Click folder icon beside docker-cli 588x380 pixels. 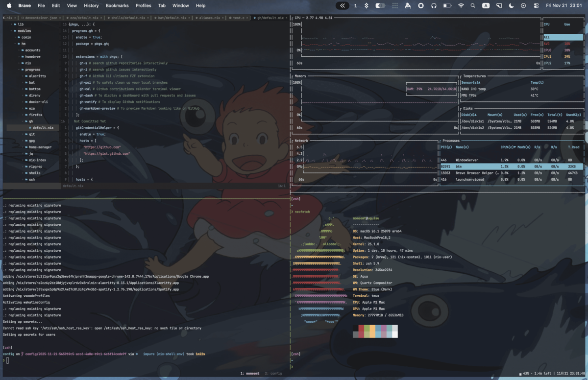tap(27, 102)
